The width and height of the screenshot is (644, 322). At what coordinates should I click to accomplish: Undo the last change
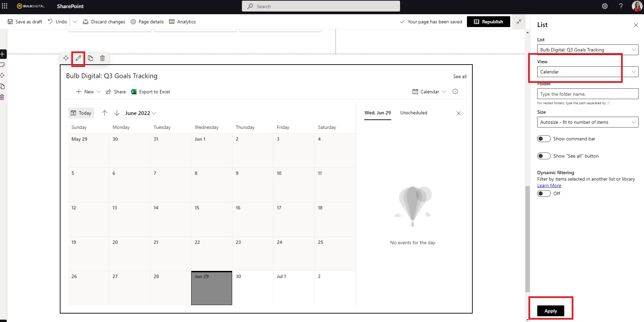[57, 22]
